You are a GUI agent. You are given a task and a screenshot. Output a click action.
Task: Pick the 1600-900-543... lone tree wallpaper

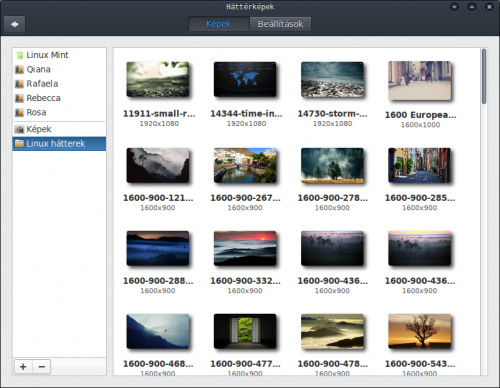[420, 331]
